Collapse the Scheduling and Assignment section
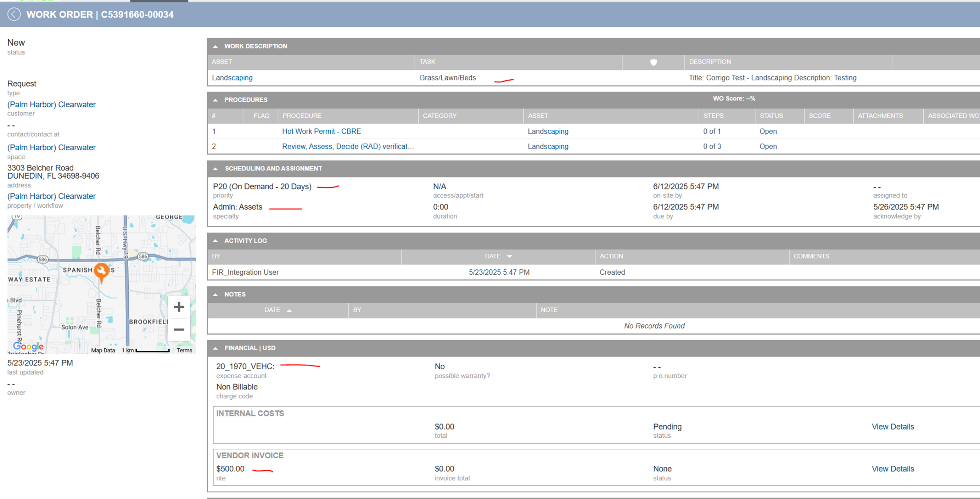The width and height of the screenshot is (980, 499). pyautogui.click(x=215, y=169)
